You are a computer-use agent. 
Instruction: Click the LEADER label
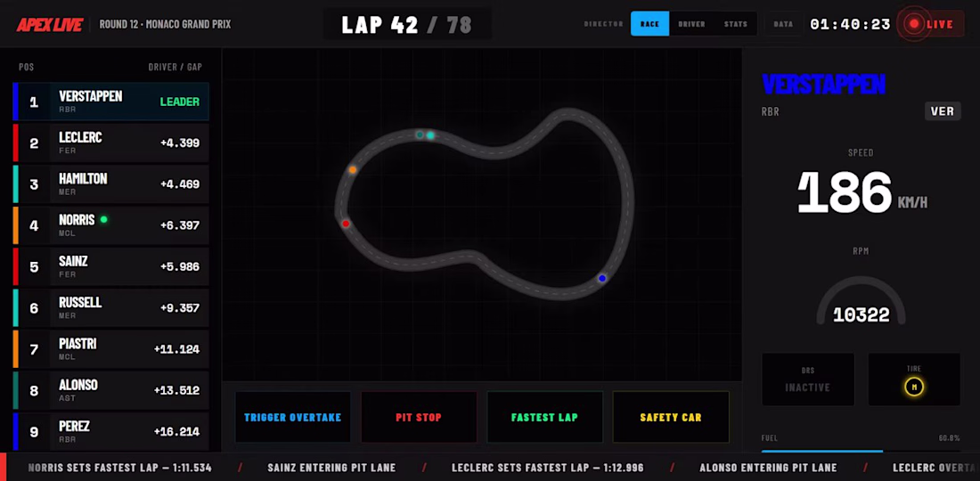point(180,102)
